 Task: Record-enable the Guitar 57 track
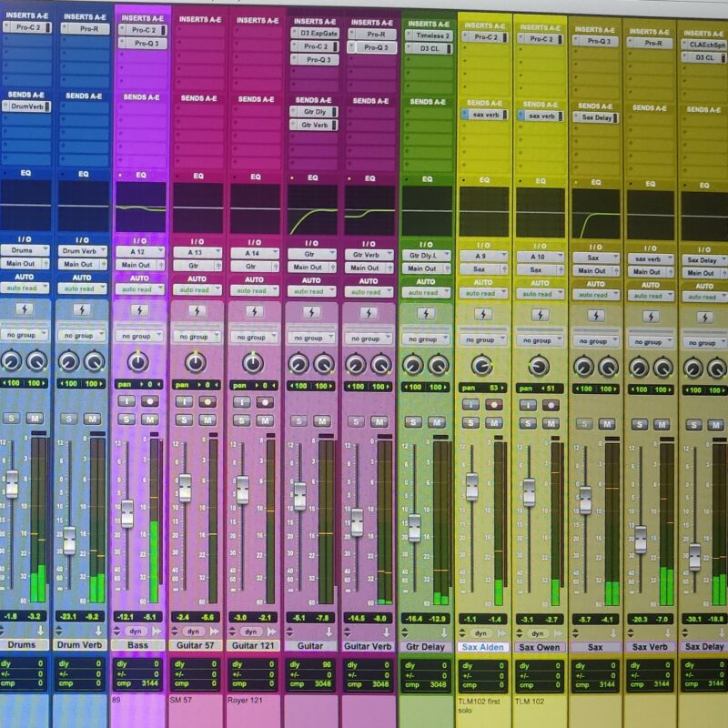207,402
